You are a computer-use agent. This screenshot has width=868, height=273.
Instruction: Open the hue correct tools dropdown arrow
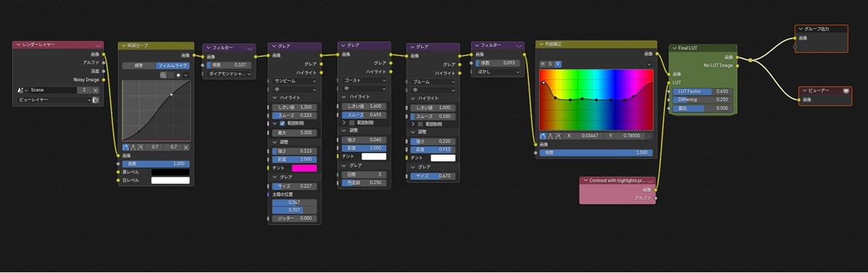pyautogui.click(x=648, y=64)
